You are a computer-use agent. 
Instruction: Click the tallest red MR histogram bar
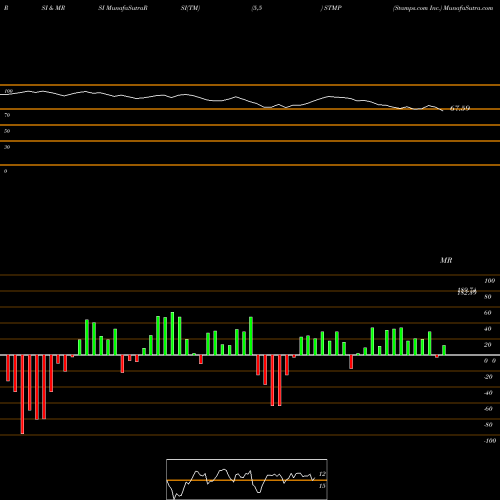point(22,394)
